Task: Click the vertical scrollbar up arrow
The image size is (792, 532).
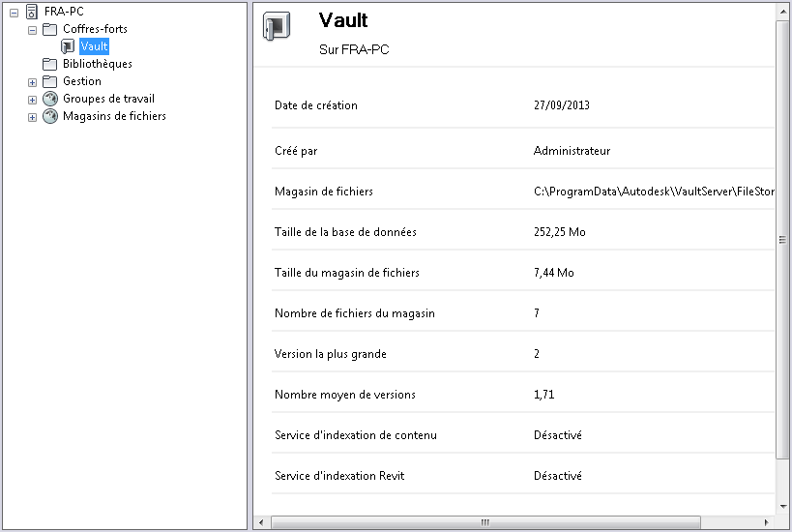Action: tap(782, 10)
